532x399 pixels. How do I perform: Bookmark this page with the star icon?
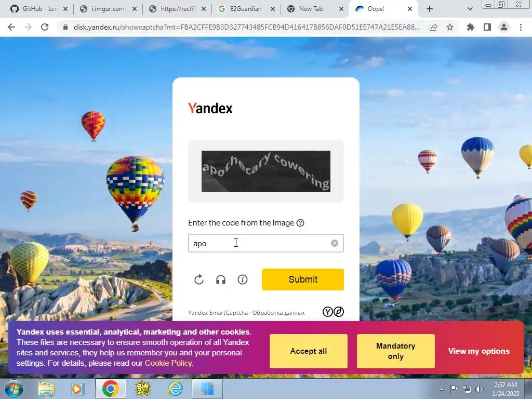tap(450, 27)
